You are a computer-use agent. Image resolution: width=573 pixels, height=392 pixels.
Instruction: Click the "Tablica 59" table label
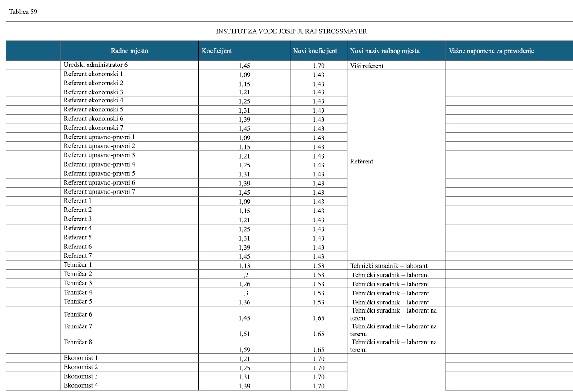pyautogui.click(x=23, y=12)
